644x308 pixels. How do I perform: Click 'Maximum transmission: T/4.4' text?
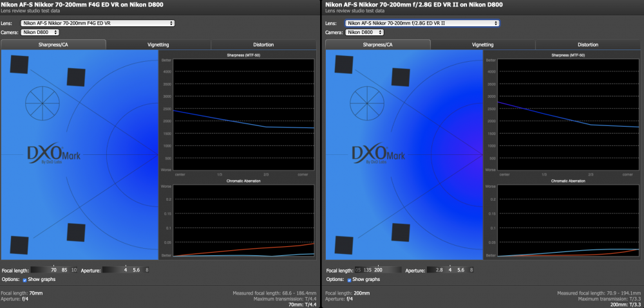point(285,299)
